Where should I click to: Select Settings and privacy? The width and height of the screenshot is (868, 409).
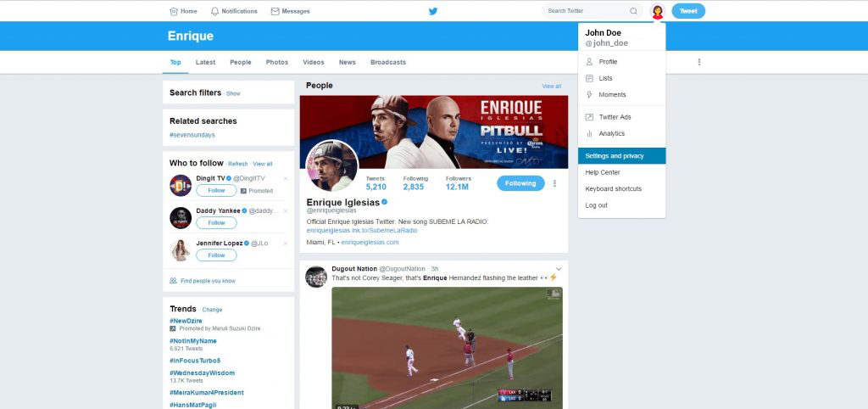click(x=621, y=156)
